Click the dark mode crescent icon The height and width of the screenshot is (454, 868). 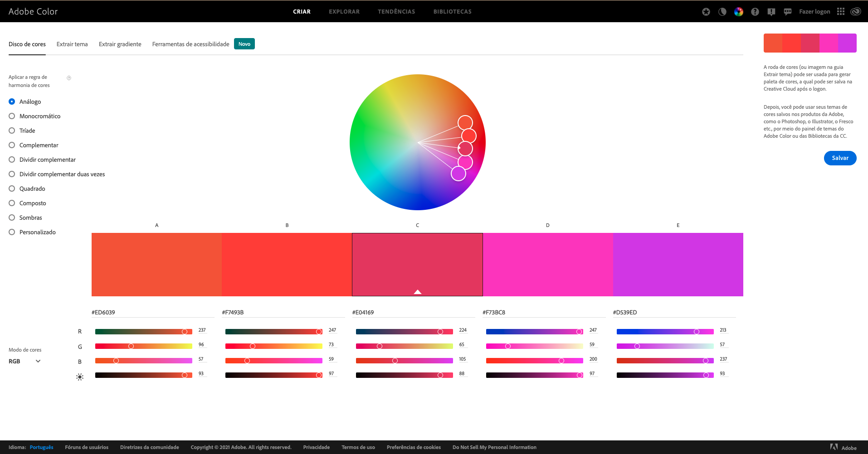click(722, 11)
